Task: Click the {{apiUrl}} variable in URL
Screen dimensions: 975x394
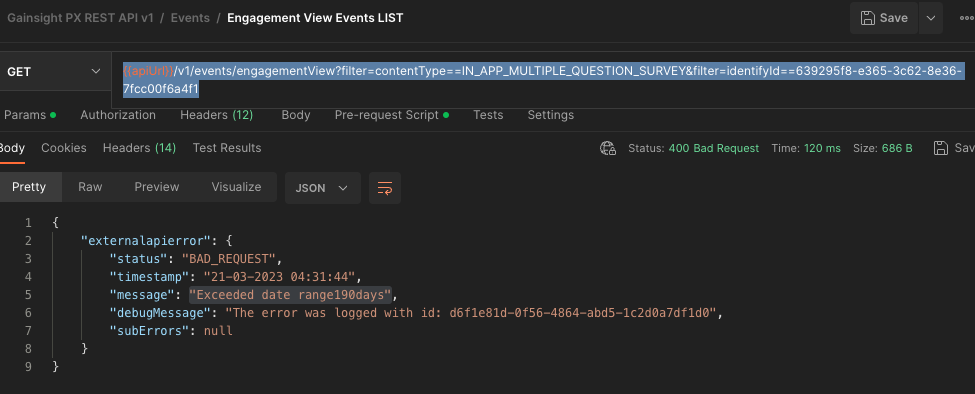Action: click(149, 71)
